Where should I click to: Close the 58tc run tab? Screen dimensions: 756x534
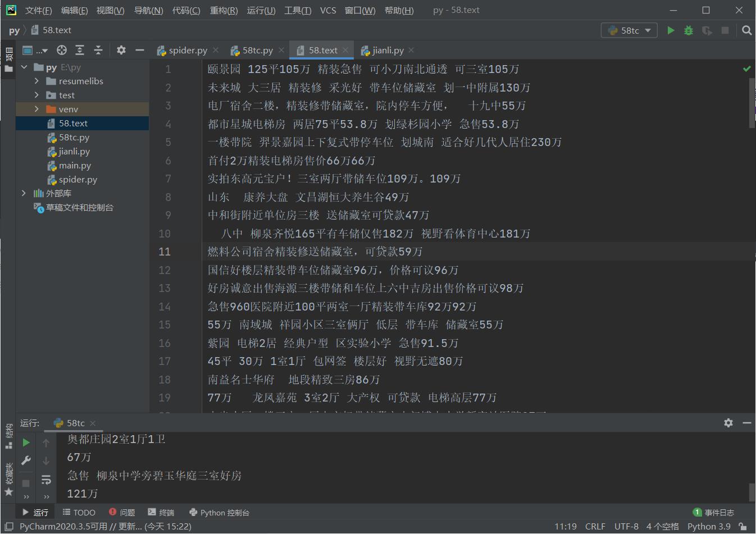93,423
